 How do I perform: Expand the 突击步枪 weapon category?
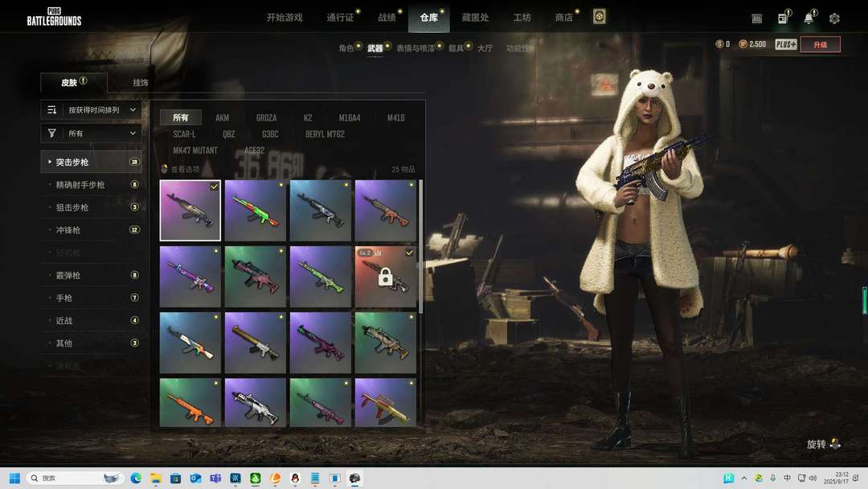(x=92, y=162)
